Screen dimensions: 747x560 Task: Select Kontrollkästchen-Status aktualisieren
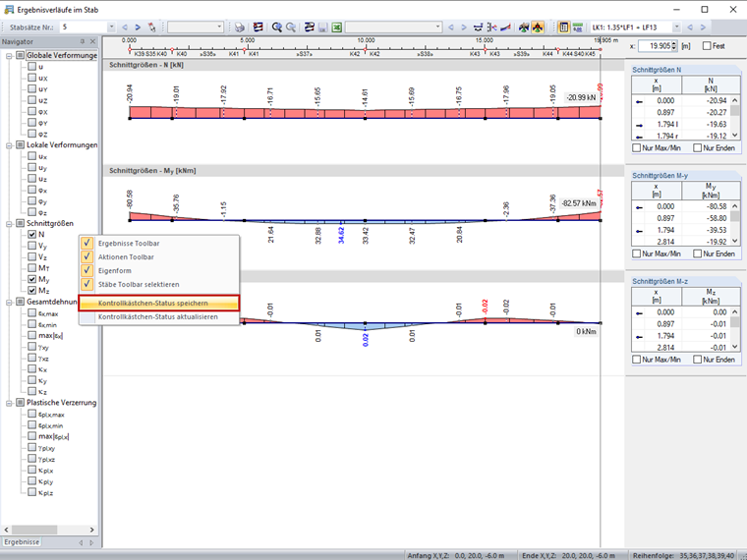tap(159, 316)
